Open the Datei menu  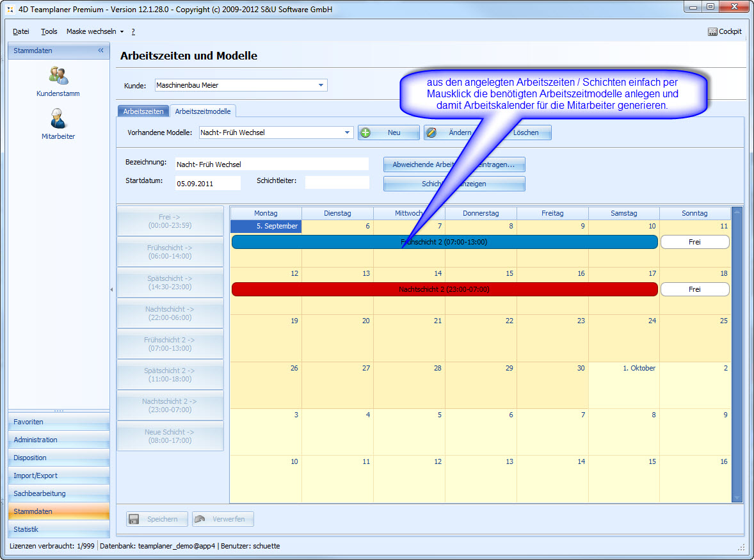point(21,31)
